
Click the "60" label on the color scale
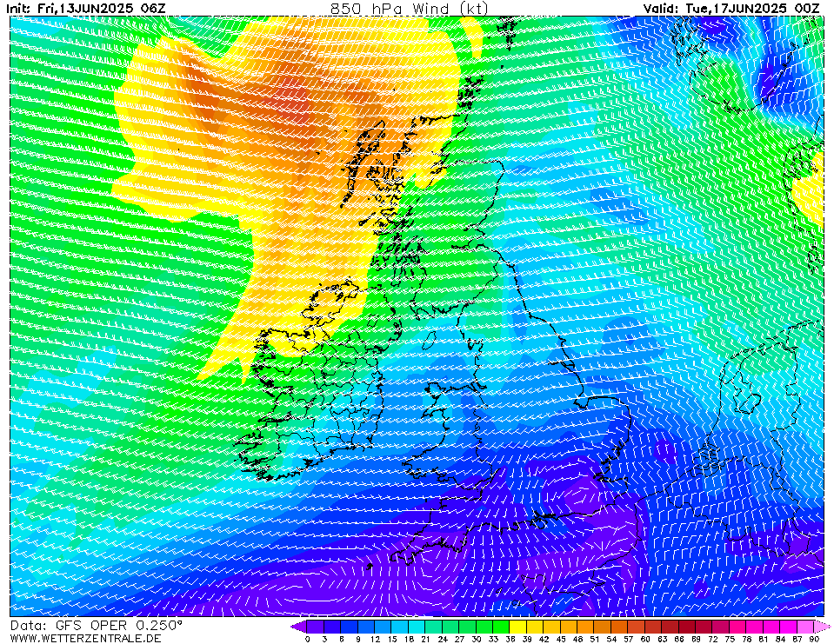(x=645, y=639)
